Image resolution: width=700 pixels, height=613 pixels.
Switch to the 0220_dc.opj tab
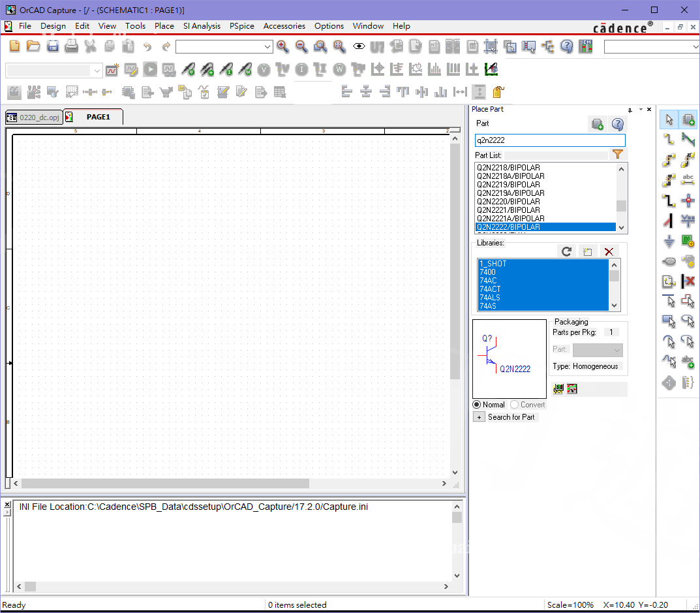tap(34, 118)
